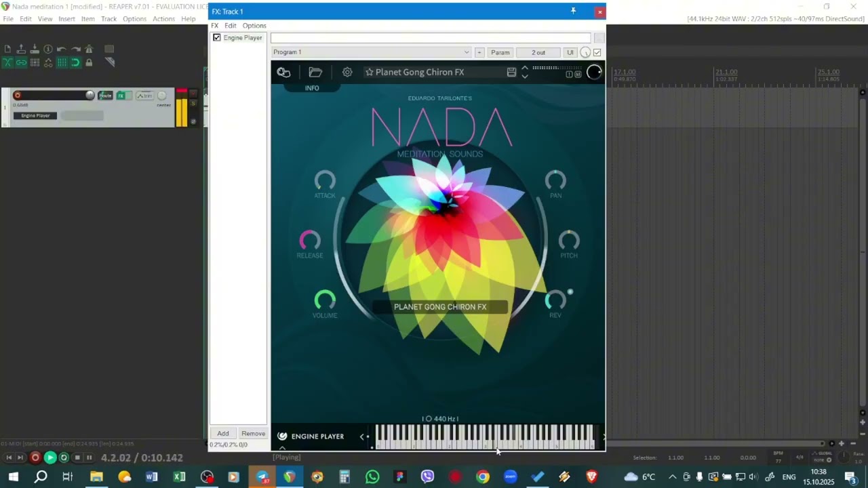Open Options menu in FX window
868x488 pixels.
tap(254, 26)
